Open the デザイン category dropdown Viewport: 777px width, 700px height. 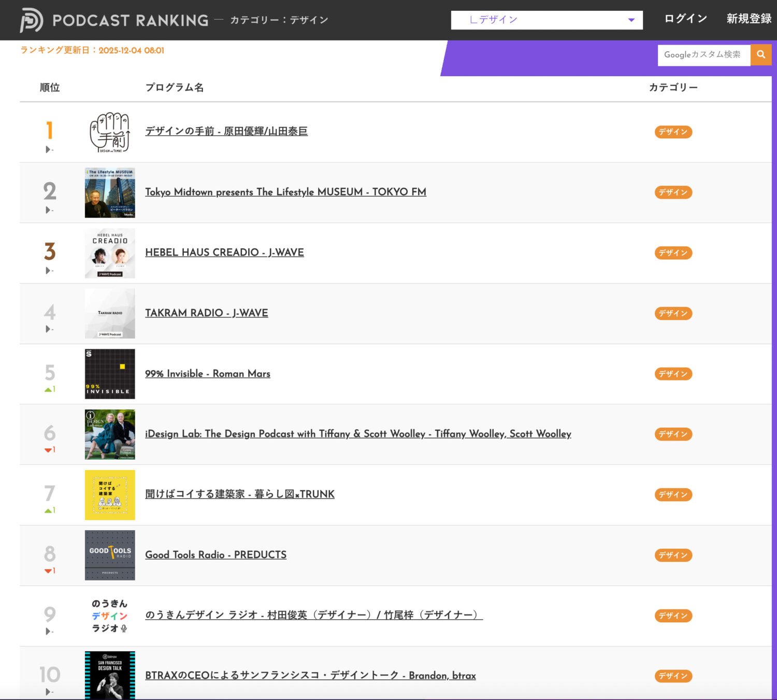coord(546,20)
